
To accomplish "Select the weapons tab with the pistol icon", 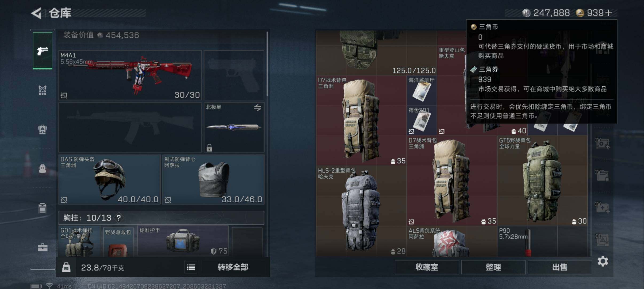I will (x=42, y=51).
